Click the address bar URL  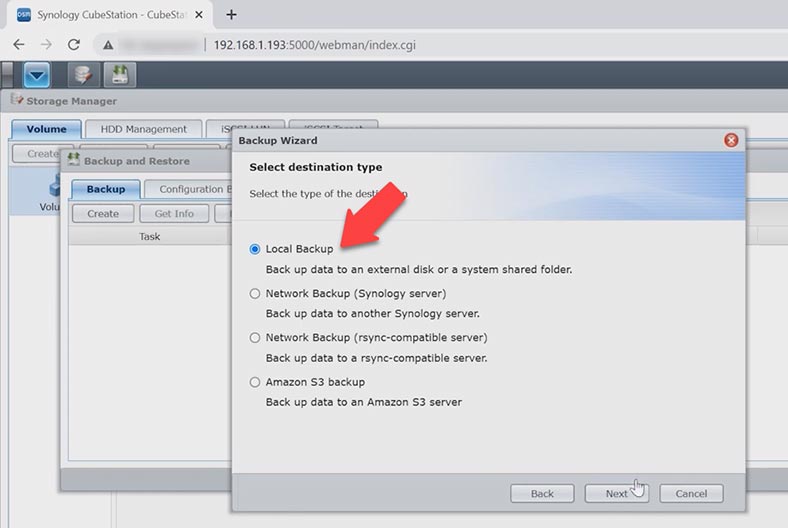pyautogui.click(x=315, y=45)
